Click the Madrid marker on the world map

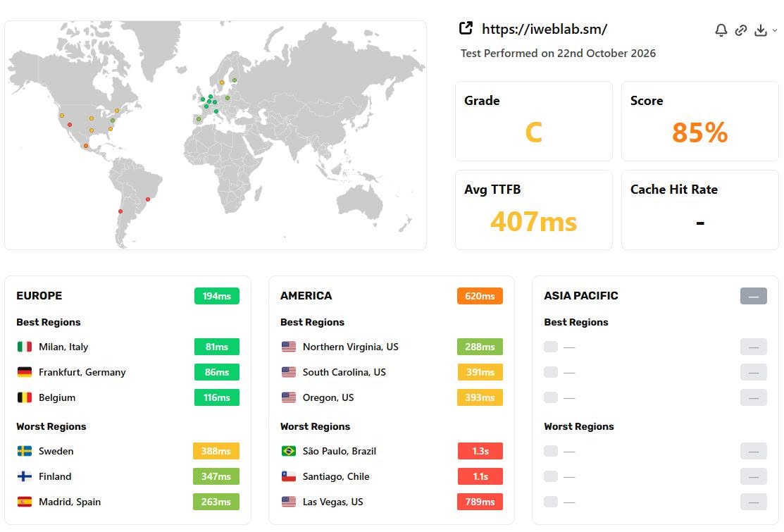pyautogui.click(x=199, y=119)
